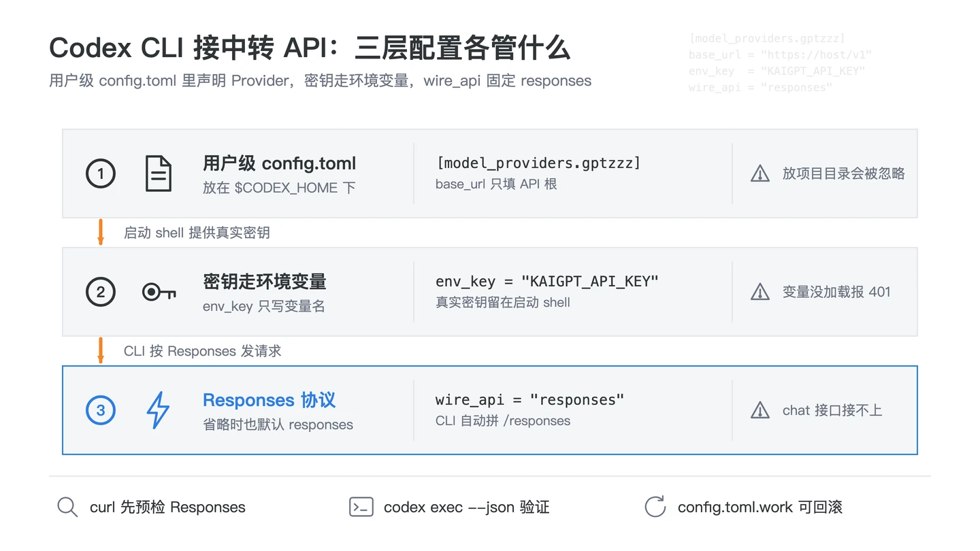Screen dimensions: 980x551
Task: Click the footer text "codex exec --json 验证"
Action: [466, 507]
